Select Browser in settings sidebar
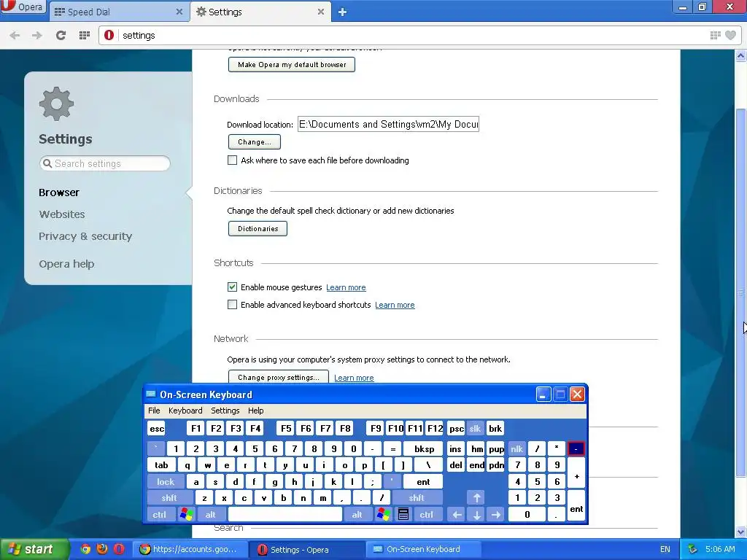The image size is (747, 560). 59,192
